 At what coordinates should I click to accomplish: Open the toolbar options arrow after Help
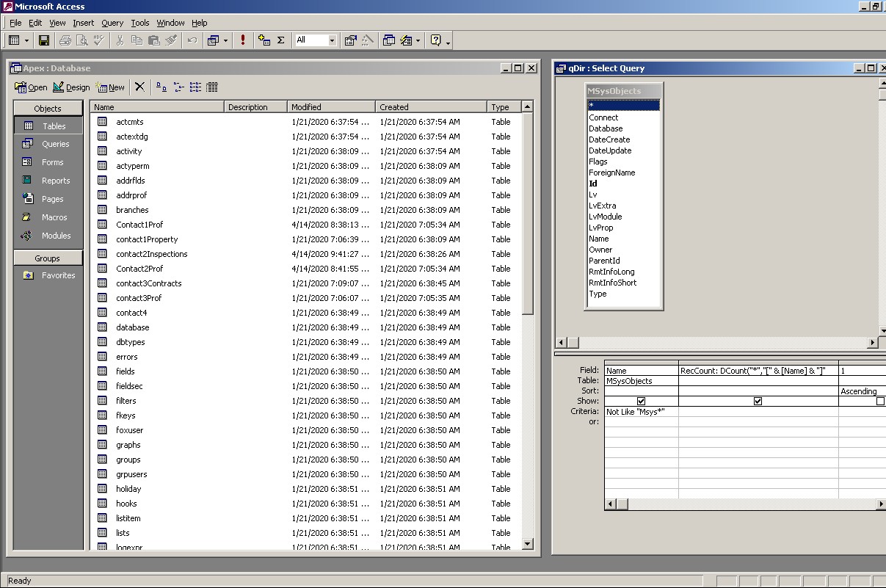pos(448,42)
